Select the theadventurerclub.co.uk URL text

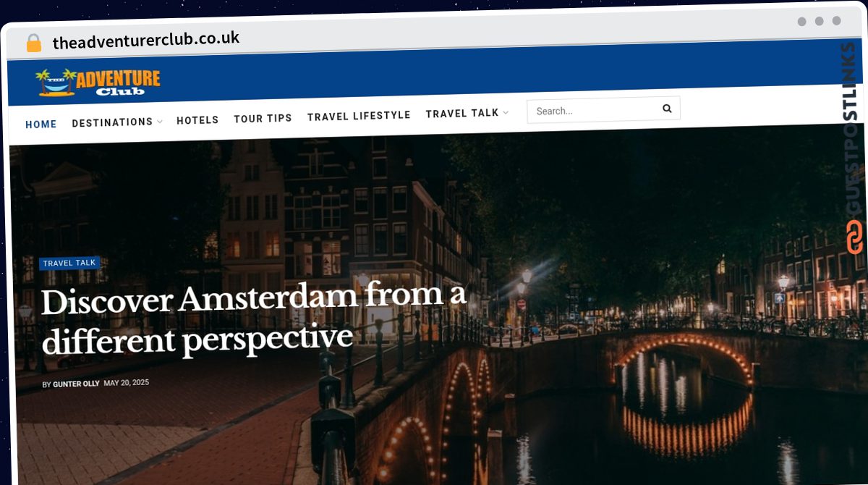pyautogui.click(x=146, y=41)
